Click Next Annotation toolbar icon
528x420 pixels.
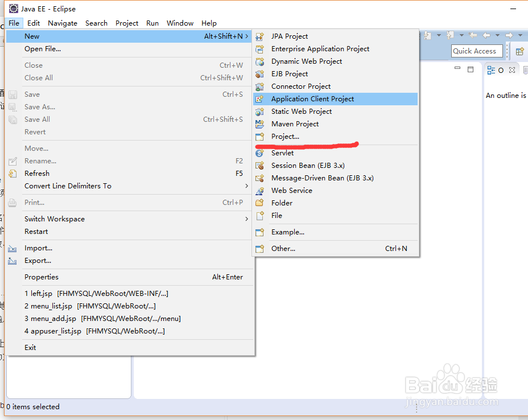(x=428, y=35)
